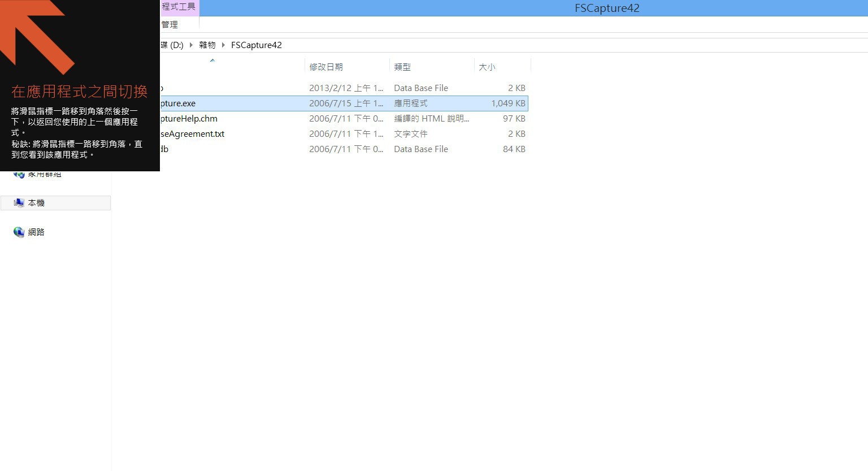Screen dimensions: 868x471
Task: Go to the (D:) drive breadcrumb
Action: (172, 45)
